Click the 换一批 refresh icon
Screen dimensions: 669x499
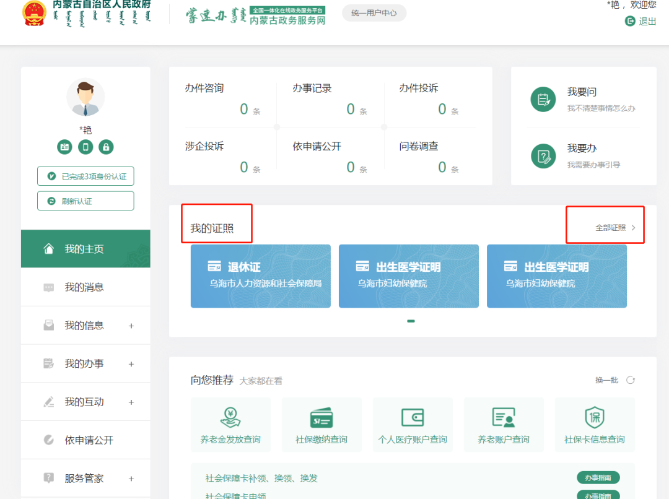630,380
